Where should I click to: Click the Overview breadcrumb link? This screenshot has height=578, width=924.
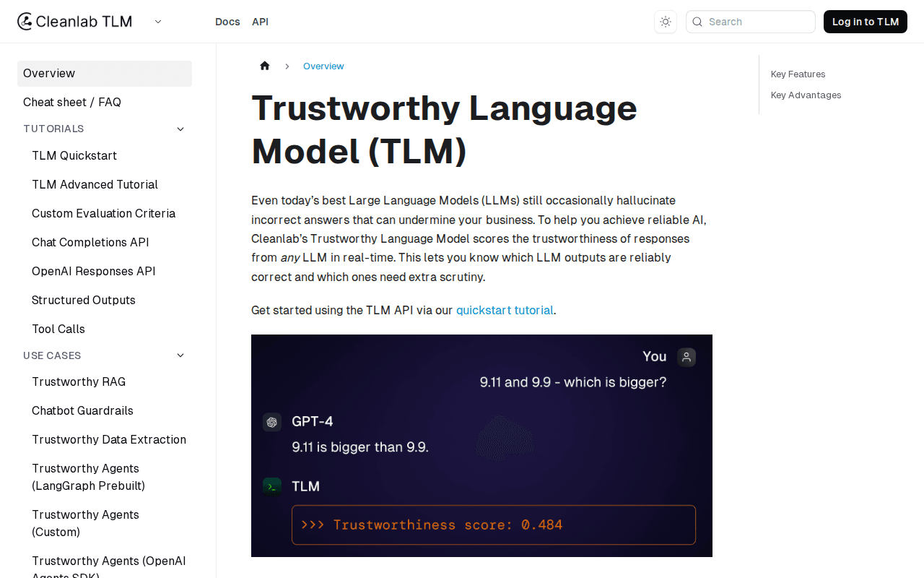coord(323,66)
